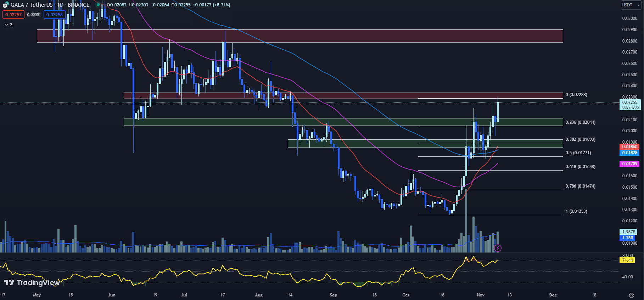Image resolution: width=644 pixels, height=300 pixels.
Task: Select the green support zone near 0.02100
Action: pos(343,122)
